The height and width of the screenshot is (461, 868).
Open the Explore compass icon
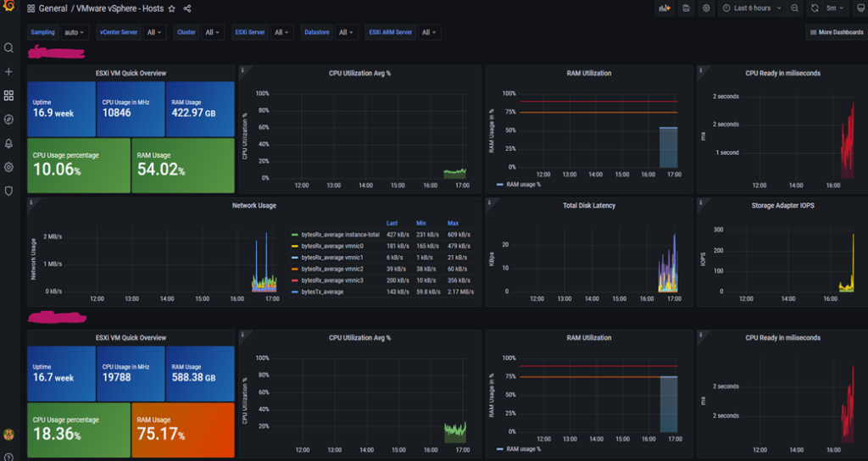(8, 119)
